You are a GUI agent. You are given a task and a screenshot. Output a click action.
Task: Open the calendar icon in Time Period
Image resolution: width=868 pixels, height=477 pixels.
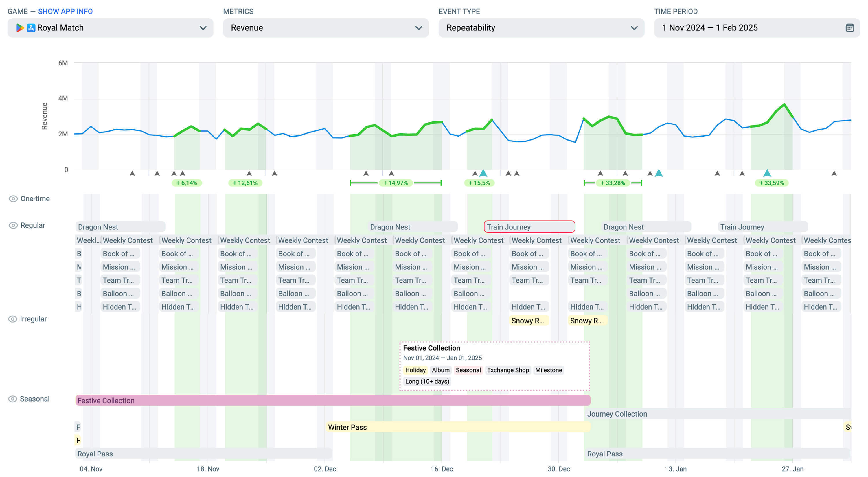[849, 28]
